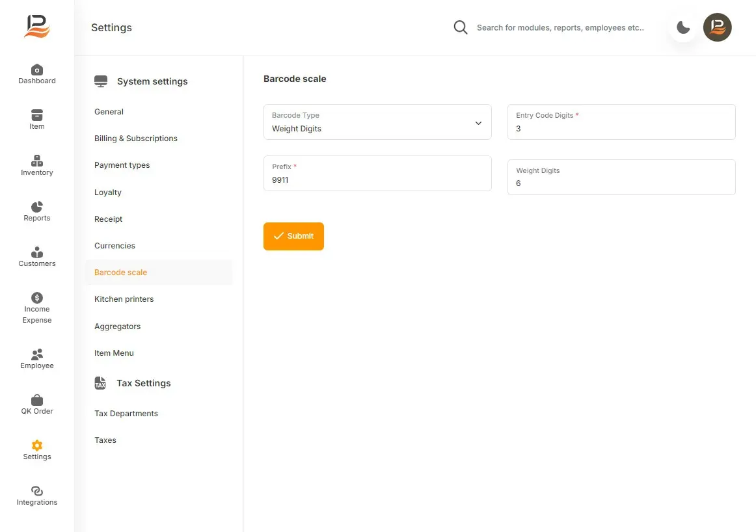Click the Barcode Type chevron arrow
Screen dimensions: 756x532
478,123
